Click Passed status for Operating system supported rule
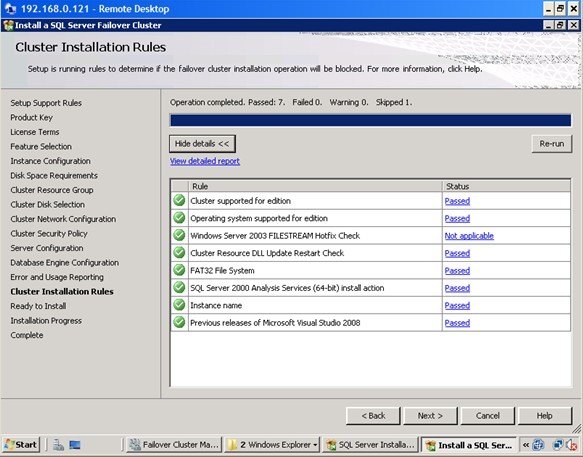The width and height of the screenshot is (583, 457). click(457, 218)
